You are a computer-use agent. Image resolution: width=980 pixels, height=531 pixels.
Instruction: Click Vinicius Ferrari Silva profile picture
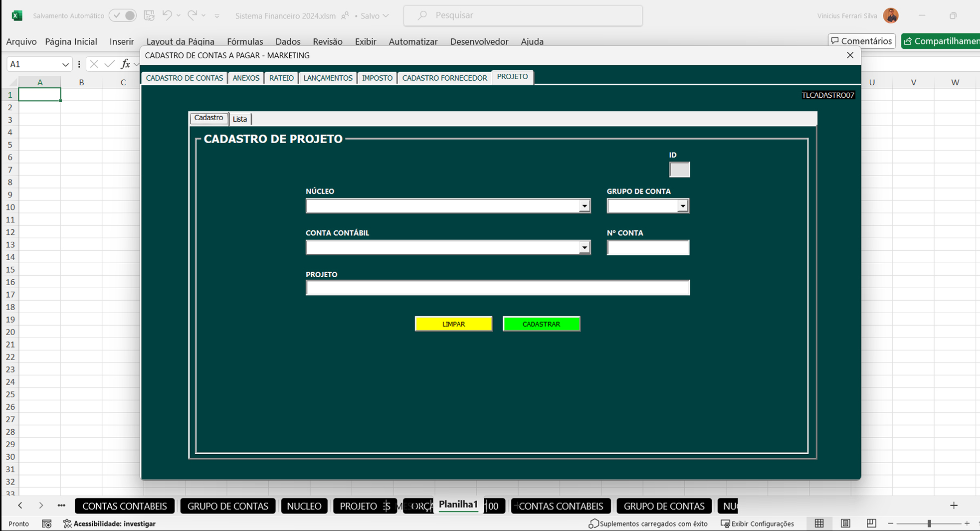coord(891,15)
